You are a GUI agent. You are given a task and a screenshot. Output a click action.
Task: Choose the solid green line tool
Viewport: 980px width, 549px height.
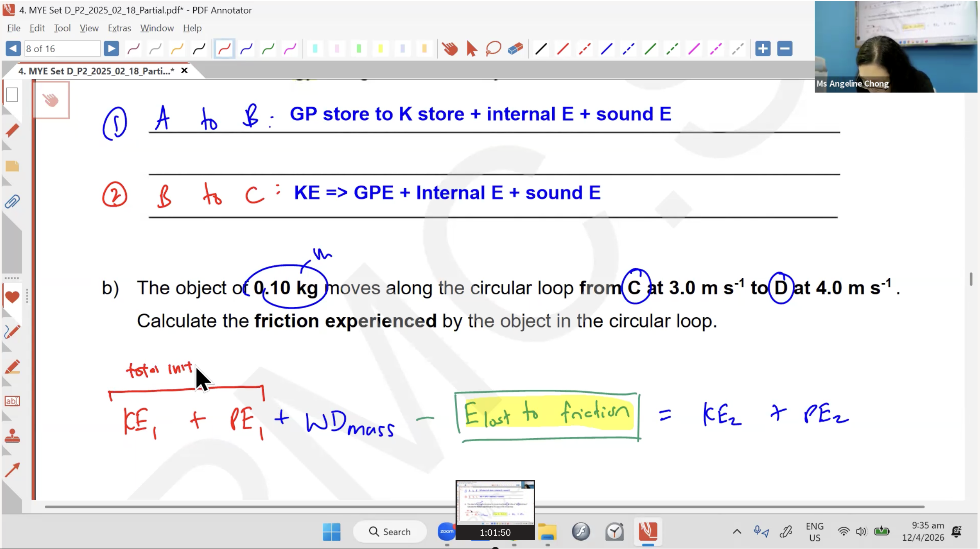651,49
